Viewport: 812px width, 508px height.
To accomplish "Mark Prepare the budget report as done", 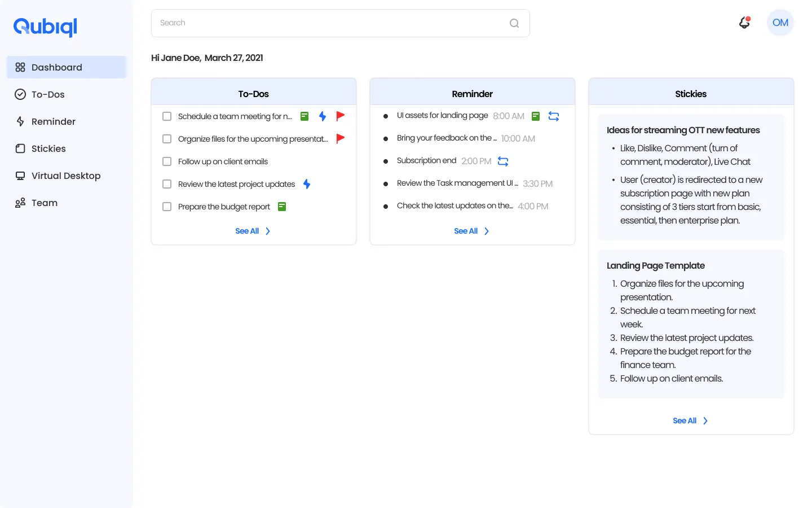I will [x=167, y=207].
